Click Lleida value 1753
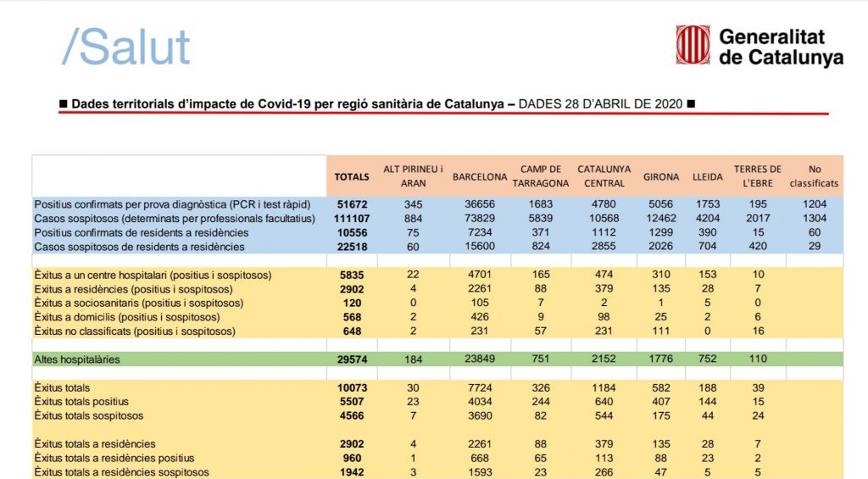This screenshot has width=868, height=479. coord(708,204)
